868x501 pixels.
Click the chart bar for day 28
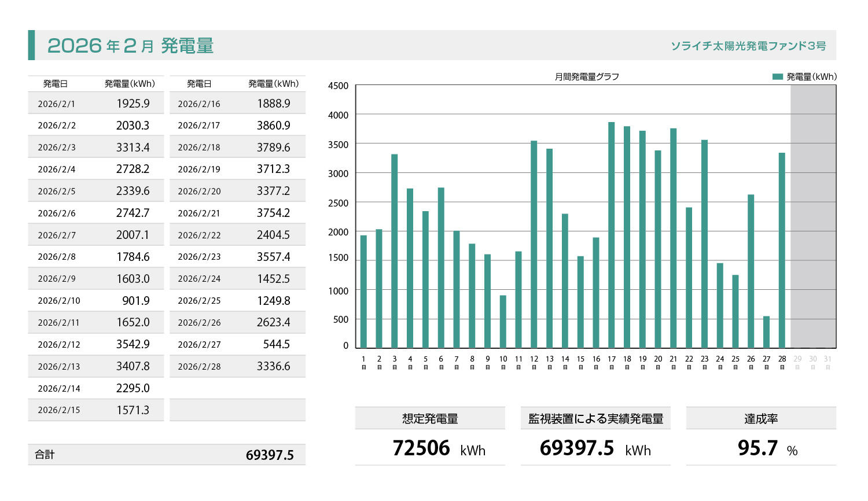coord(782,250)
